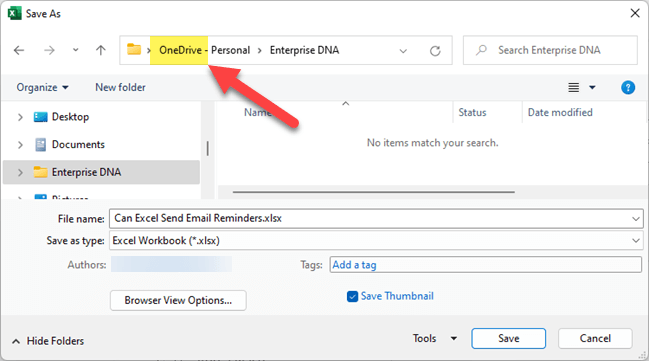Sort by the Name column header
This screenshot has height=361, width=649.
pyautogui.click(x=258, y=112)
